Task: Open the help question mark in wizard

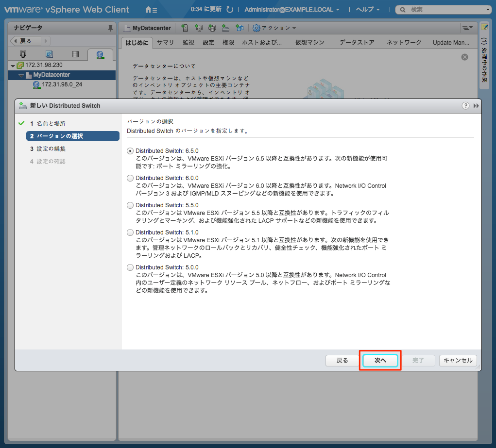Action: [465, 106]
